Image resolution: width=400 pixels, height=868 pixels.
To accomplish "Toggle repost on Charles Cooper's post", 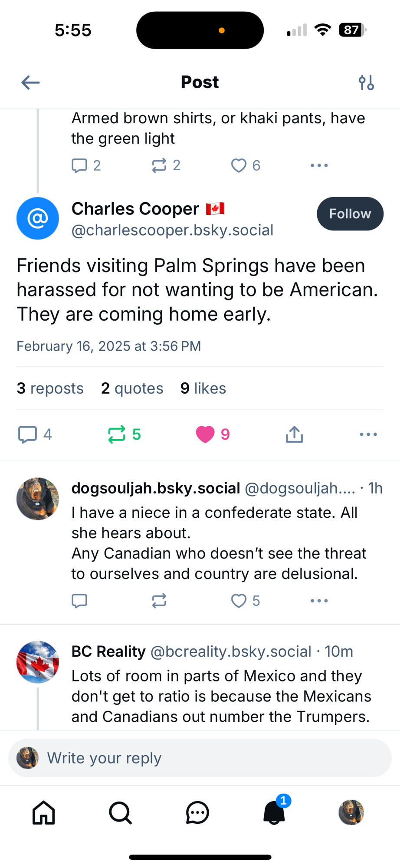I will pyautogui.click(x=117, y=434).
